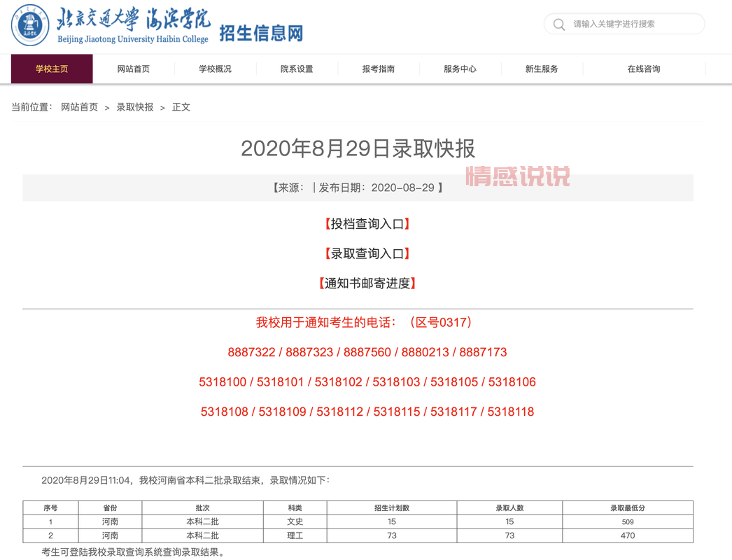The image size is (732, 560).
Task: Click into the search input field
Action: click(x=623, y=24)
